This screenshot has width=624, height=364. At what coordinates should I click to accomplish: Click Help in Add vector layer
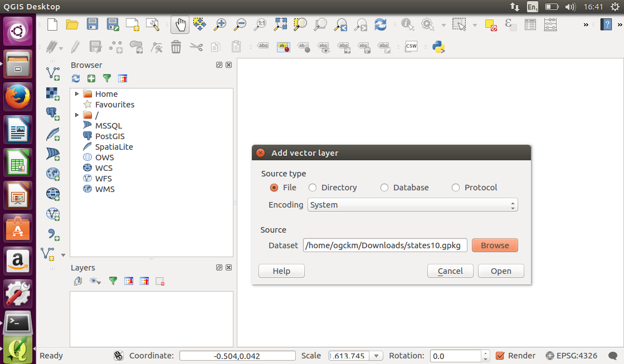click(x=281, y=271)
